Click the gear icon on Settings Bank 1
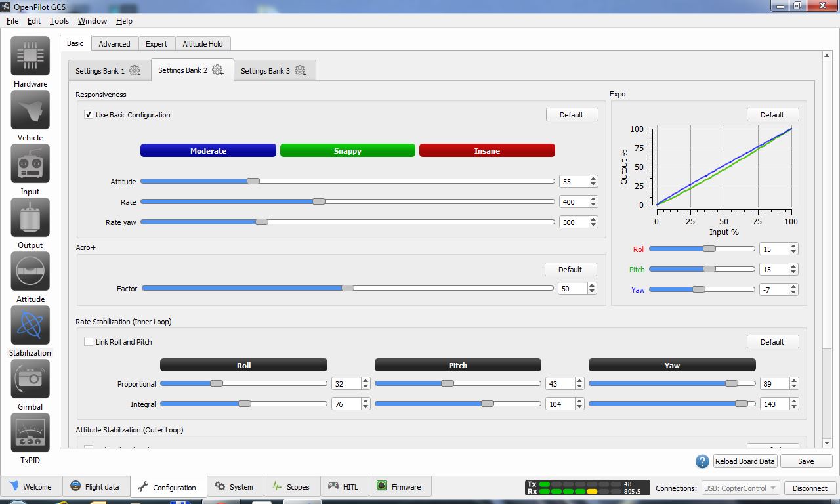The image size is (840, 504). click(x=135, y=70)
